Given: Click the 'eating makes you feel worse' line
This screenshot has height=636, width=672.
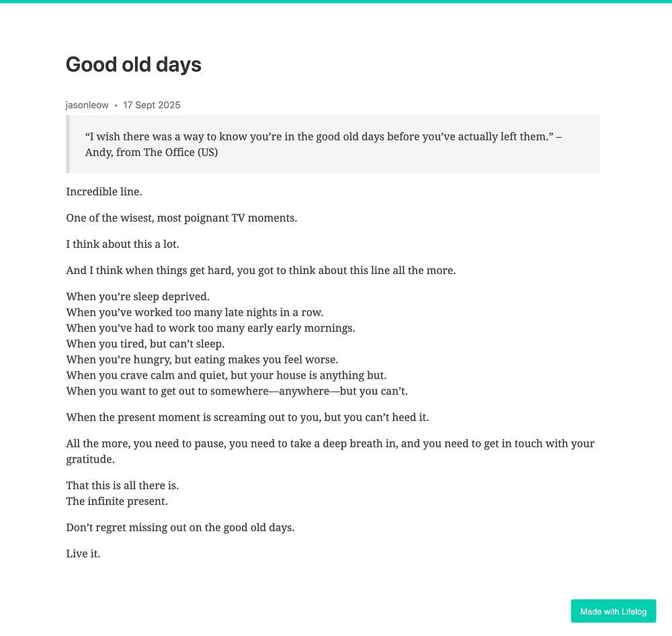Looking at the screenshot, I should point(202,360).
